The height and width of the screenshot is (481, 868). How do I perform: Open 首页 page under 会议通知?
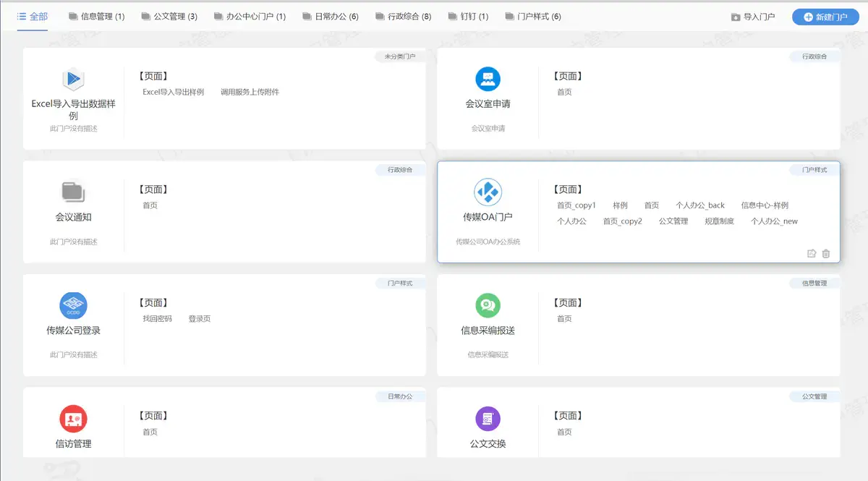[x=150, y=205]
